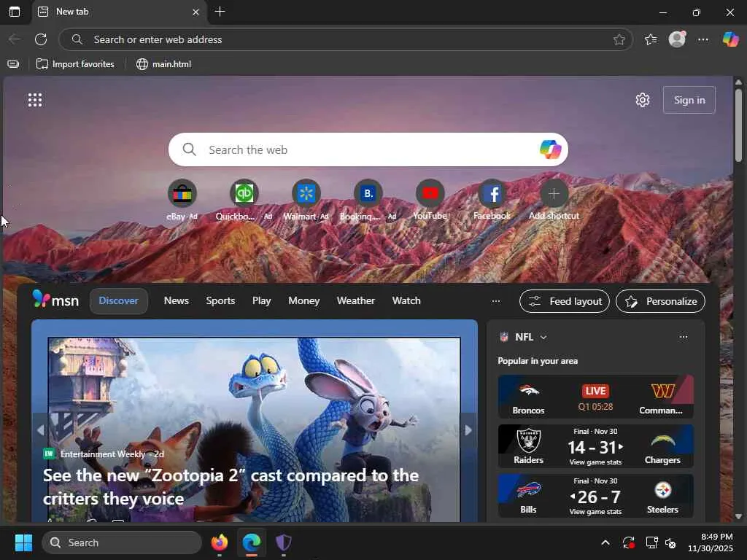
Task: Open Settings and more ellipsis menu
Action: pyautogui.click(x=703, y=39)
